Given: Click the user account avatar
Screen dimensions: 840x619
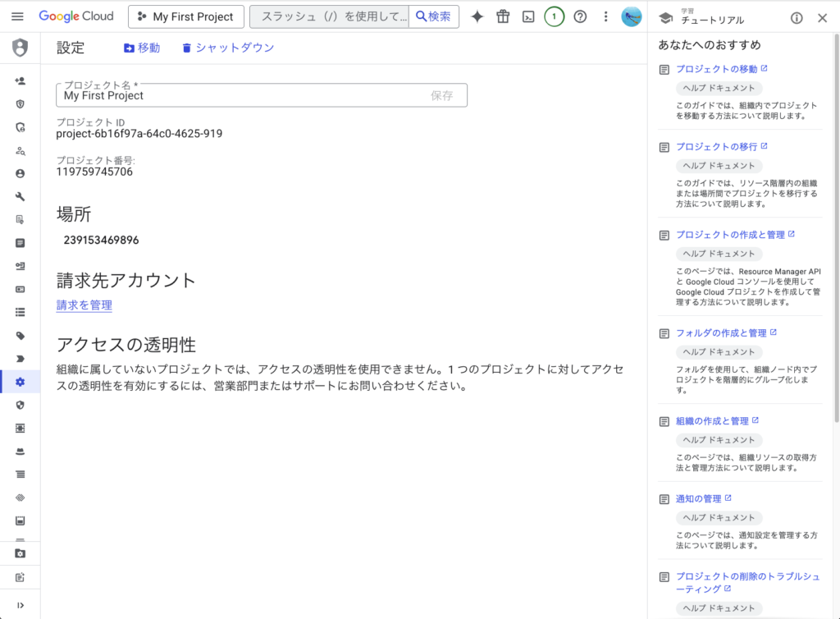Looking at the screenshot, I should (632, 16).
